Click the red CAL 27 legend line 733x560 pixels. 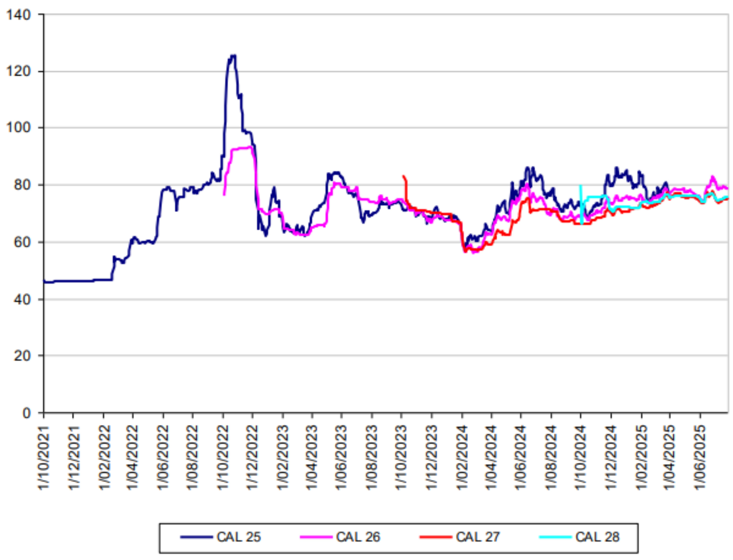click(436, 537)
